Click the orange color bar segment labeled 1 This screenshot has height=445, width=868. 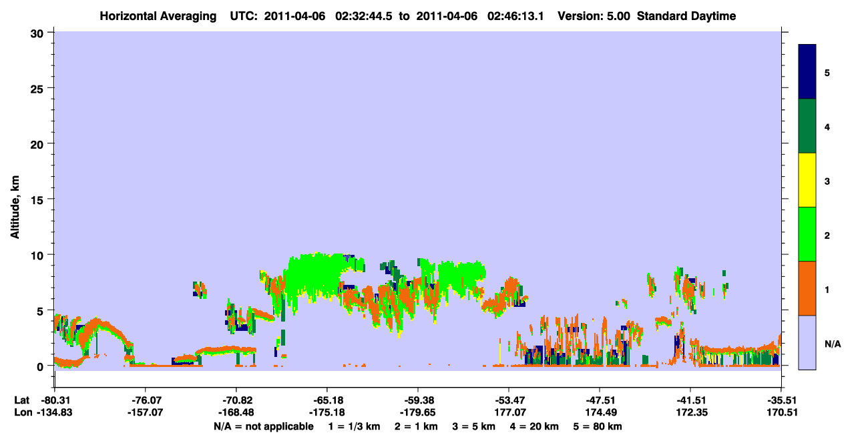tap(807, 288)
